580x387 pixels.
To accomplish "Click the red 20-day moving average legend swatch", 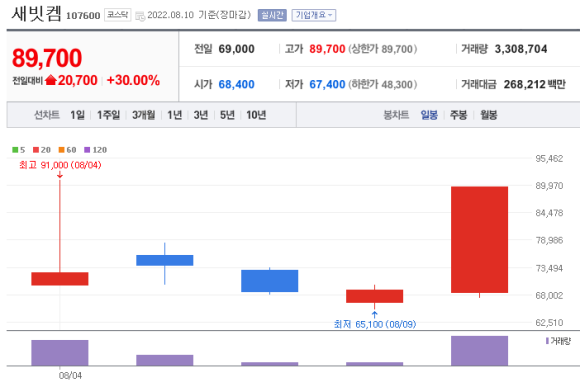I will [36, 150].
